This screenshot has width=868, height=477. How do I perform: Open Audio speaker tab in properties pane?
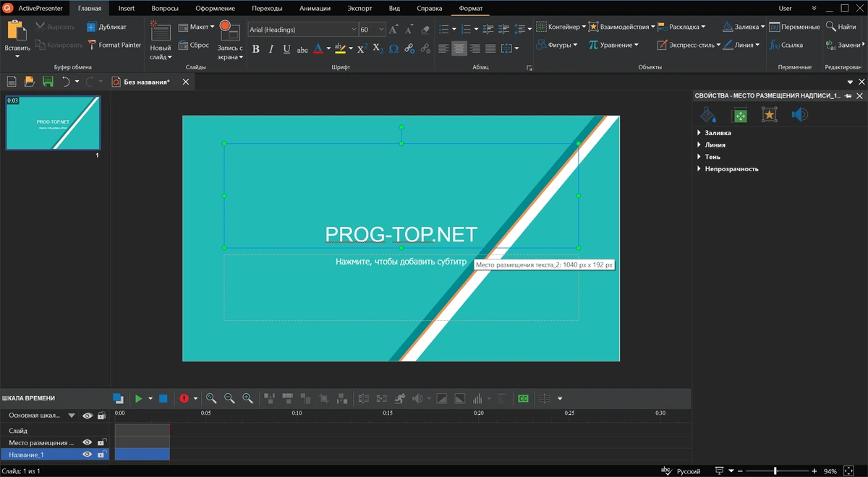pyautogui.click(x=799, y=115)
